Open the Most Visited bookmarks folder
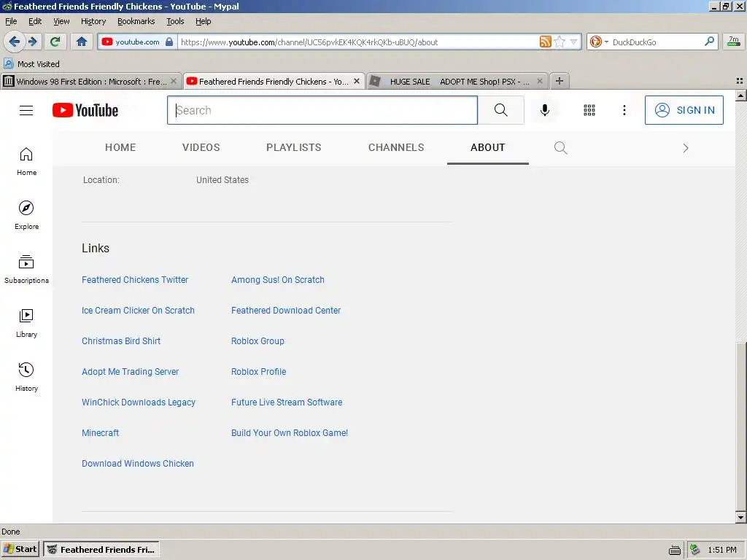Image resolution: width=747 pixels, height=560 pixels. [31, 64]
